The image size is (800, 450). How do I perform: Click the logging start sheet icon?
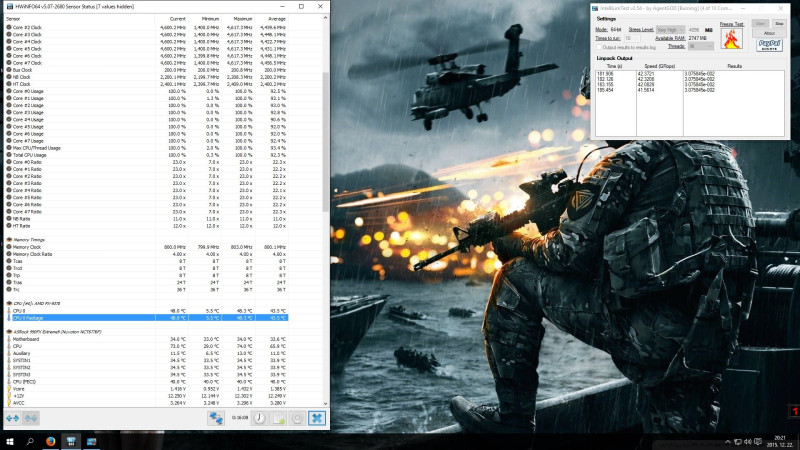point(279,418)
